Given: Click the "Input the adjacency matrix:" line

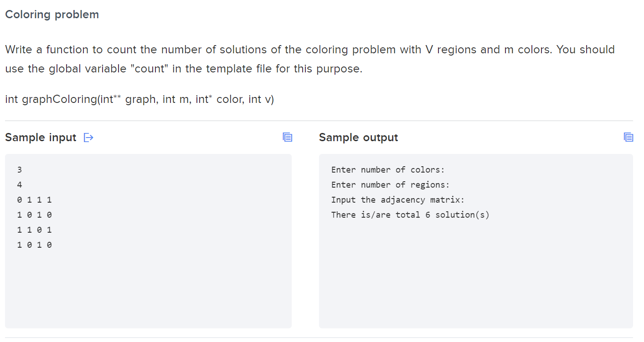Looking at the screenshot, I should (397, 200).
